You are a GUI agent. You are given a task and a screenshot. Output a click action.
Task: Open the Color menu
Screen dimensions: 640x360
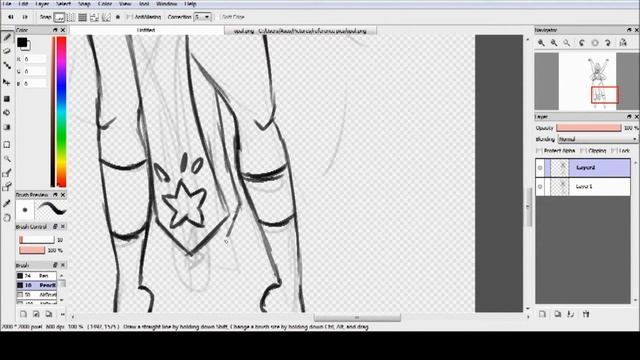point(105,4)
